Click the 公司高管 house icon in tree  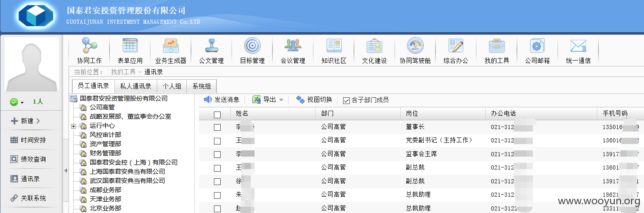tap(83, 107)
